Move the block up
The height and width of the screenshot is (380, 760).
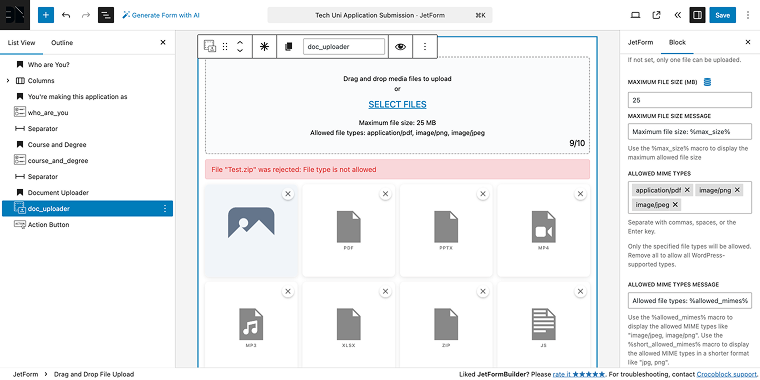[239, 43]
